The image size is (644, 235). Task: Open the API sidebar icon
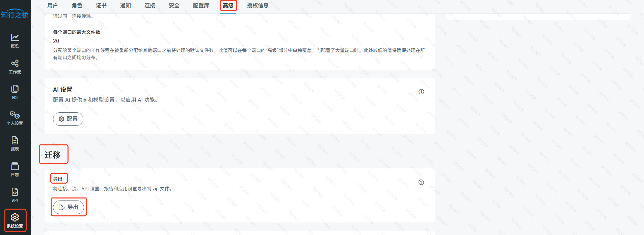click(15, 195)
